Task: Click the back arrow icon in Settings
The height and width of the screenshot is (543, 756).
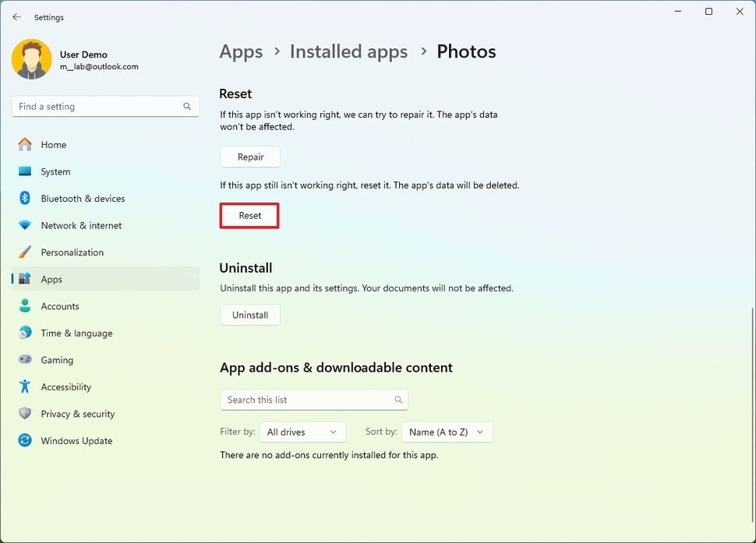Action: (x=17, y=17)
